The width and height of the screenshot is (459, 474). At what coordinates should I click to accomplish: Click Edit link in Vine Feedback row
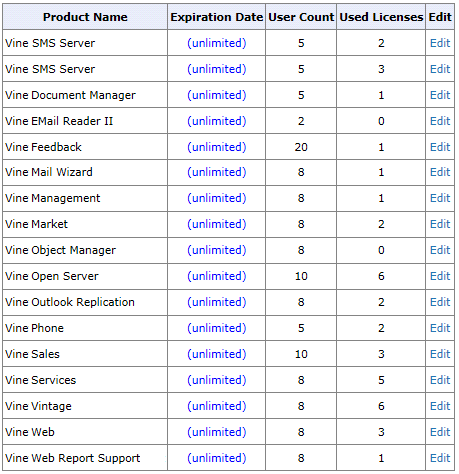(x=440, y=147)
